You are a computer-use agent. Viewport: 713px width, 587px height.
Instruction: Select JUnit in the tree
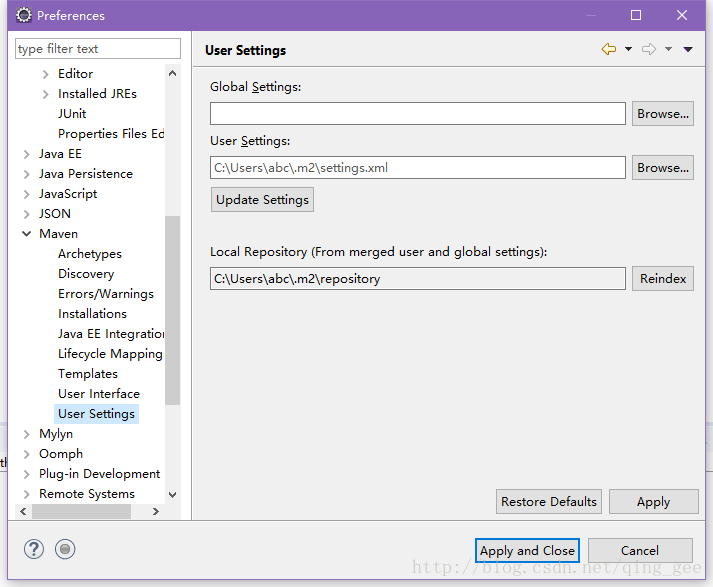72,114
